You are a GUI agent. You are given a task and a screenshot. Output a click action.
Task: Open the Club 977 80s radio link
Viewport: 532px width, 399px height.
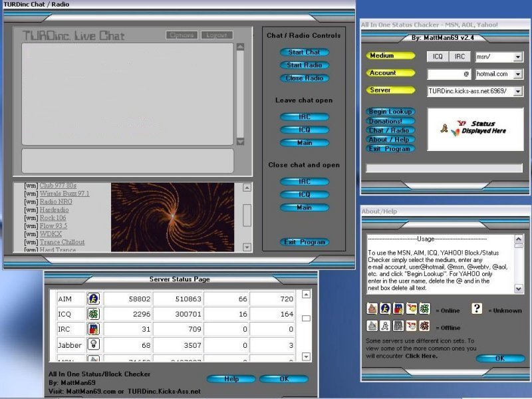pyautogui.click(x=58, y=186)
